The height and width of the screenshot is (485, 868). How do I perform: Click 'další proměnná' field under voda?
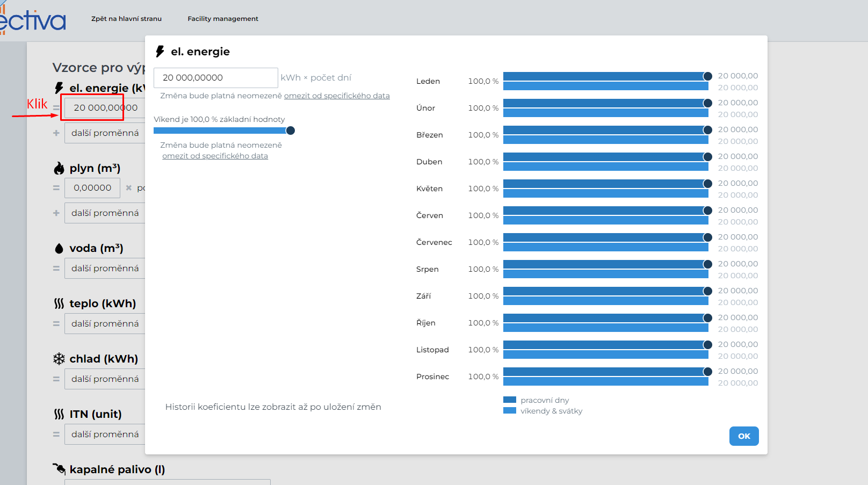105,269
